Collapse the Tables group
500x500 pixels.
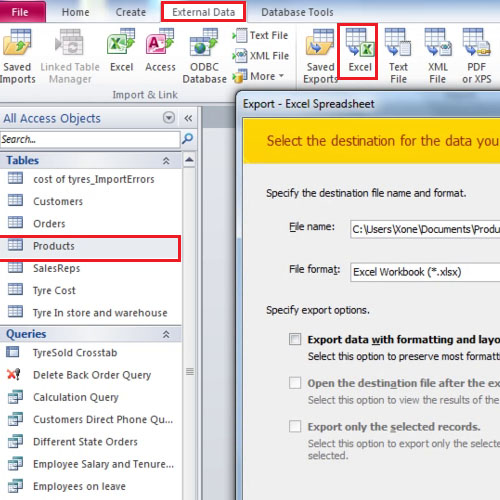[x=166, y=161]
